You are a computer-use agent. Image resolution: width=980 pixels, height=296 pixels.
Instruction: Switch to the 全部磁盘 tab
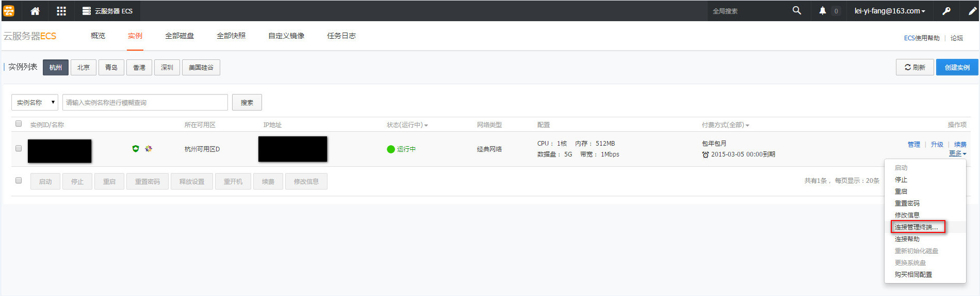179,36
